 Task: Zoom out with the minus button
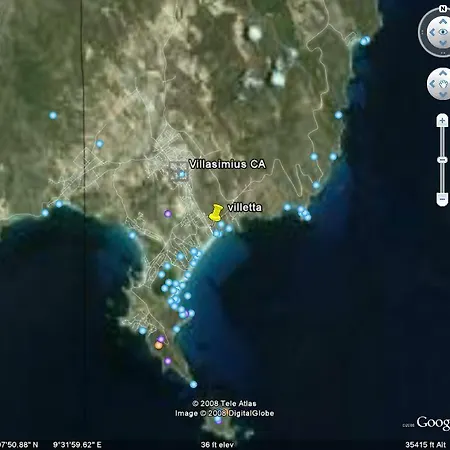coord(442,199)
